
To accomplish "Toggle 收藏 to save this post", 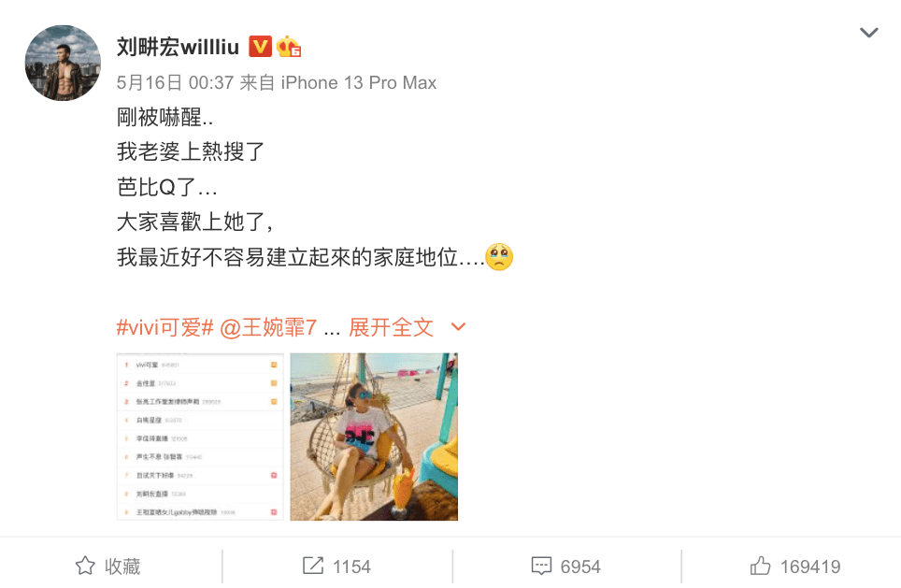I will pos(108,566).
